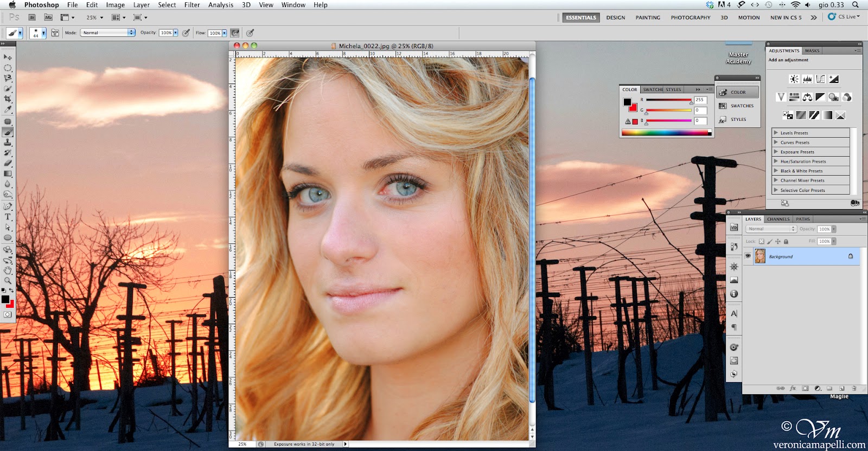Add a Gradient Map adjustment
Screen dimensions: 868x451
tap(827, 115)
